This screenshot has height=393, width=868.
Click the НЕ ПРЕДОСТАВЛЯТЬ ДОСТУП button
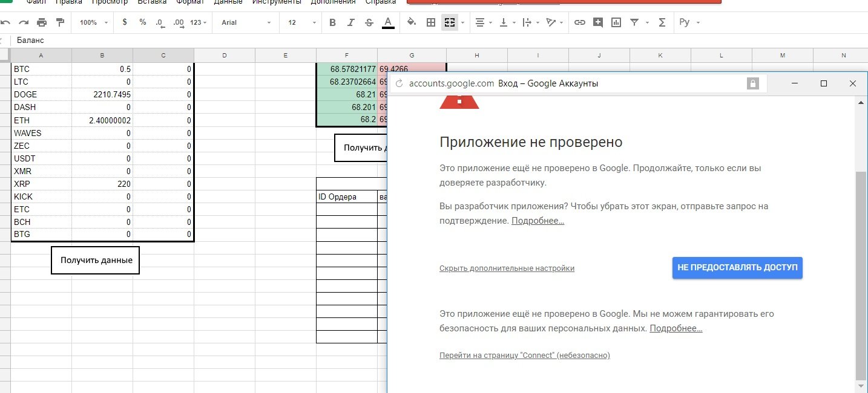pos(737,267)
